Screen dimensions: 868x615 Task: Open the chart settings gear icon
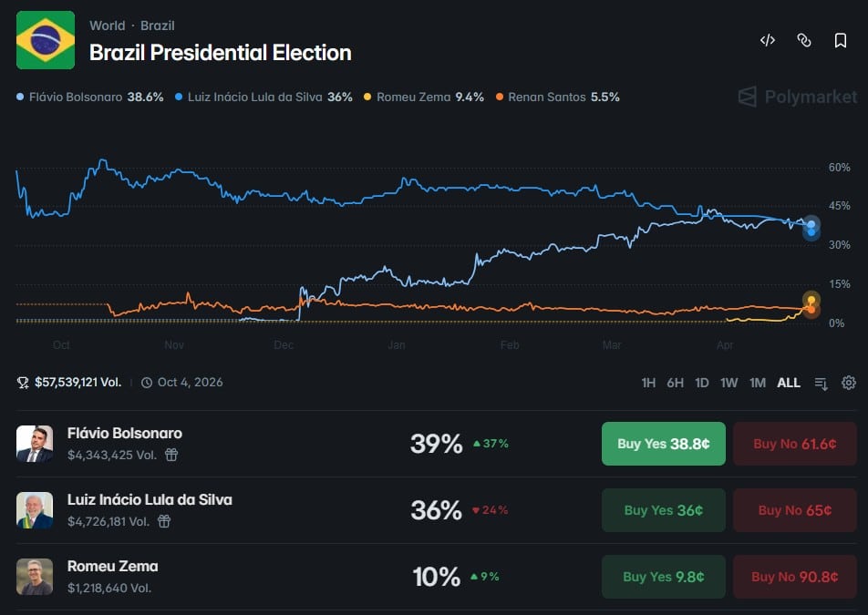tap(849, 383)
